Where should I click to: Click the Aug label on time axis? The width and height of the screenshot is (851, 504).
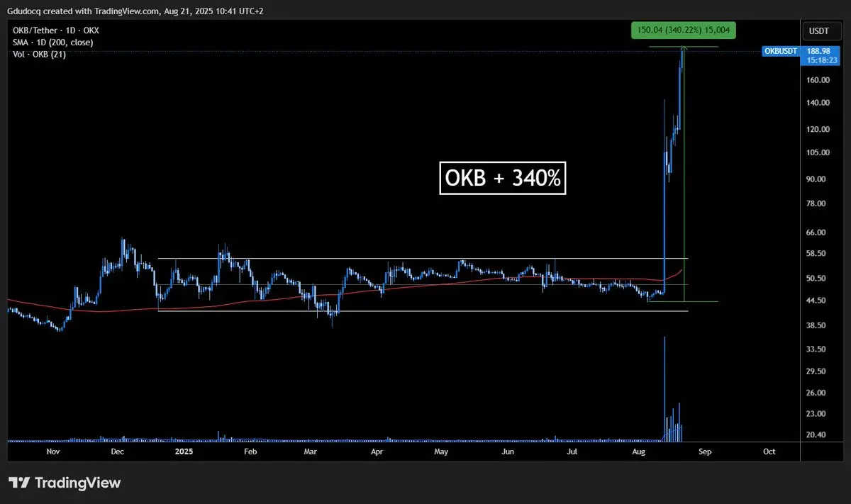coord(639,451)
